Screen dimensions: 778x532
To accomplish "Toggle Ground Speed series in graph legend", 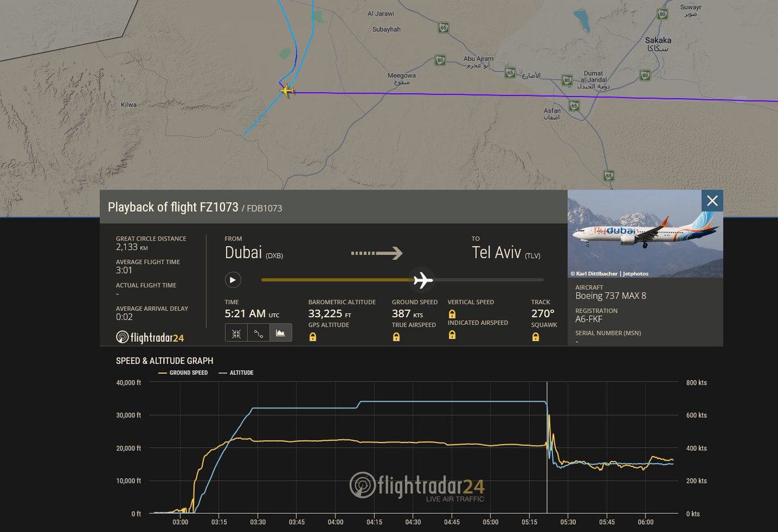I will tap(183, 372).
